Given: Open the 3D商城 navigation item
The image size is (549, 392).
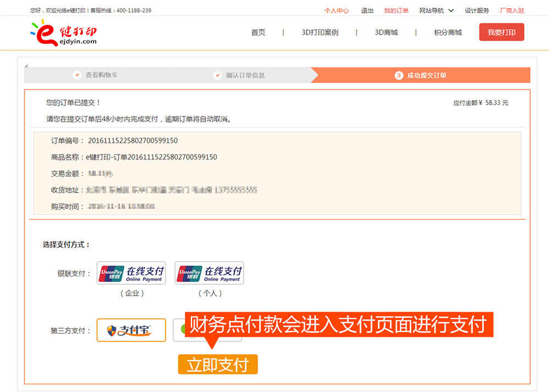Looking at the screenshot, I should (x=386, y=32).
